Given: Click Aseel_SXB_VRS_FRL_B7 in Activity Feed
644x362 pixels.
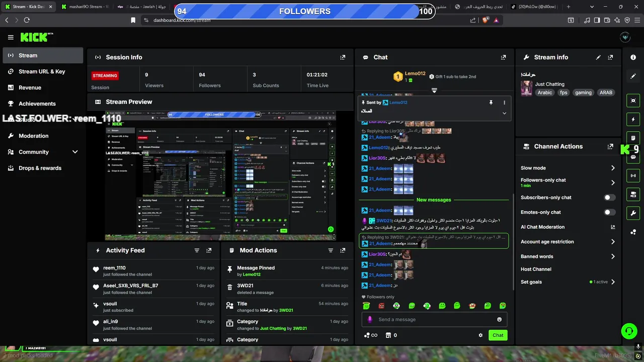Looking at the screenshot, I should (131, 286).
